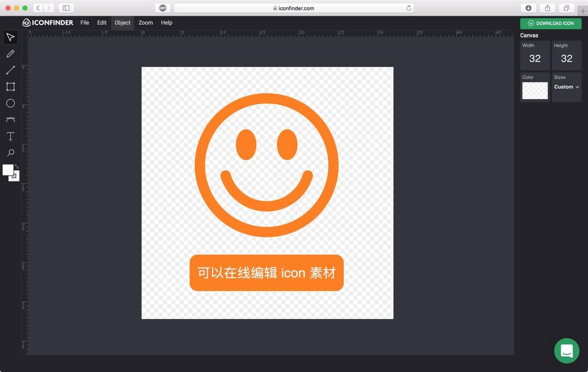Activate the curve path tool
588x372 pixels.
pyautogui.click(x=10, y=120)
